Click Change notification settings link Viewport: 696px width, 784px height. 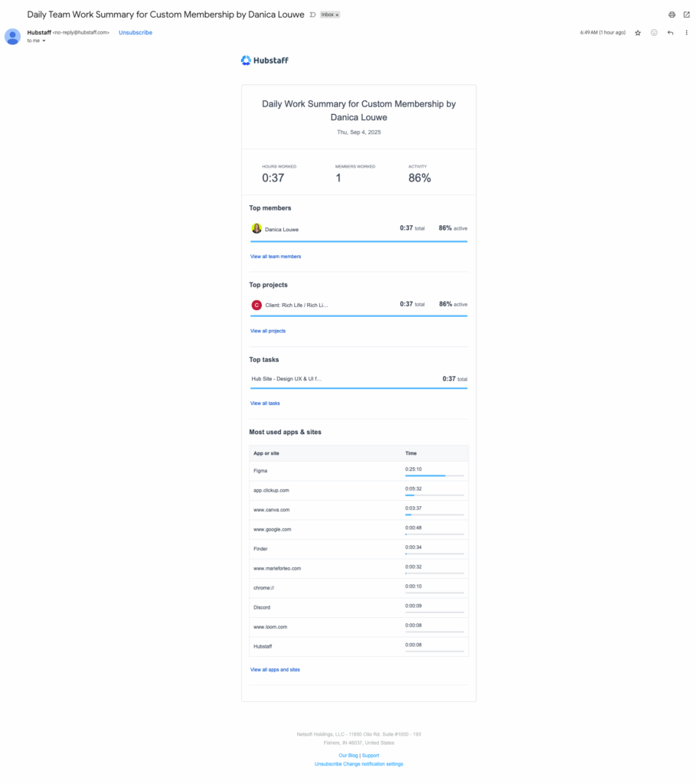click(373, 764)
